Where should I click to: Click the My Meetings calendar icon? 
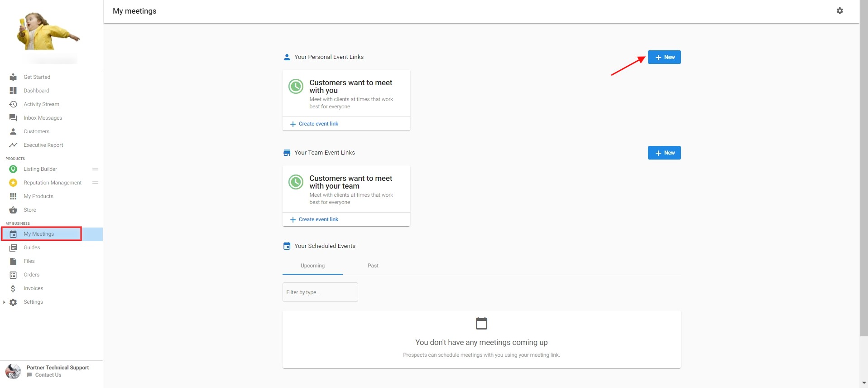pyautogui.click(x=13, y=234)
